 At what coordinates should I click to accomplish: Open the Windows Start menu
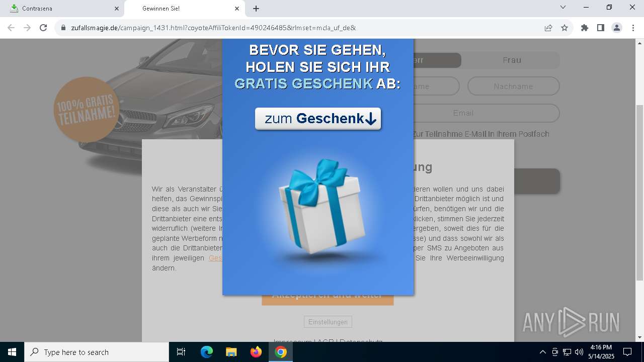[12, 352]
